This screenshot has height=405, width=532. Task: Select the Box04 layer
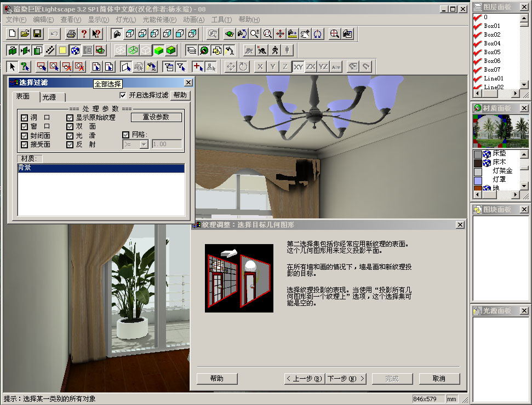492,43
